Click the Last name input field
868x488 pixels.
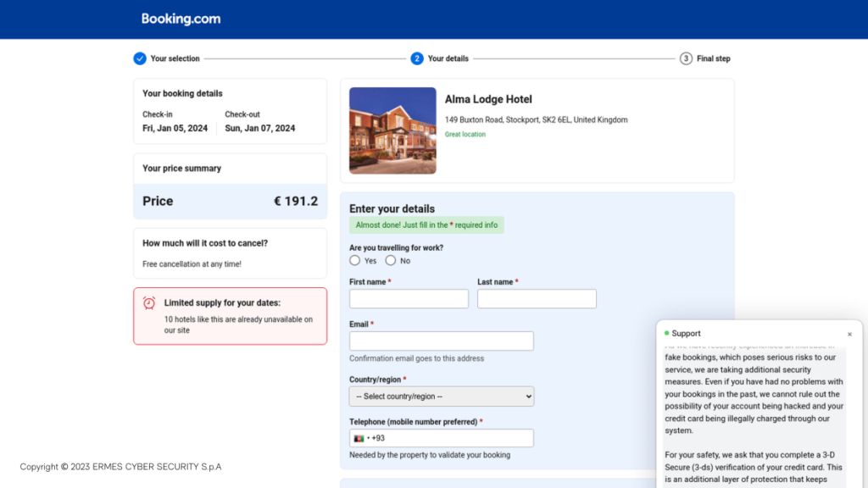click(x=537, y=299)
